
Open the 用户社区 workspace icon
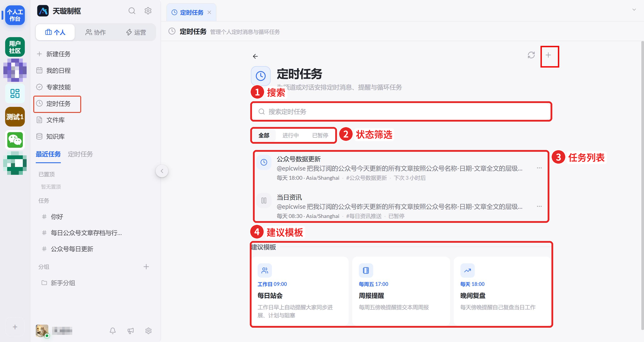coord(15,47)
